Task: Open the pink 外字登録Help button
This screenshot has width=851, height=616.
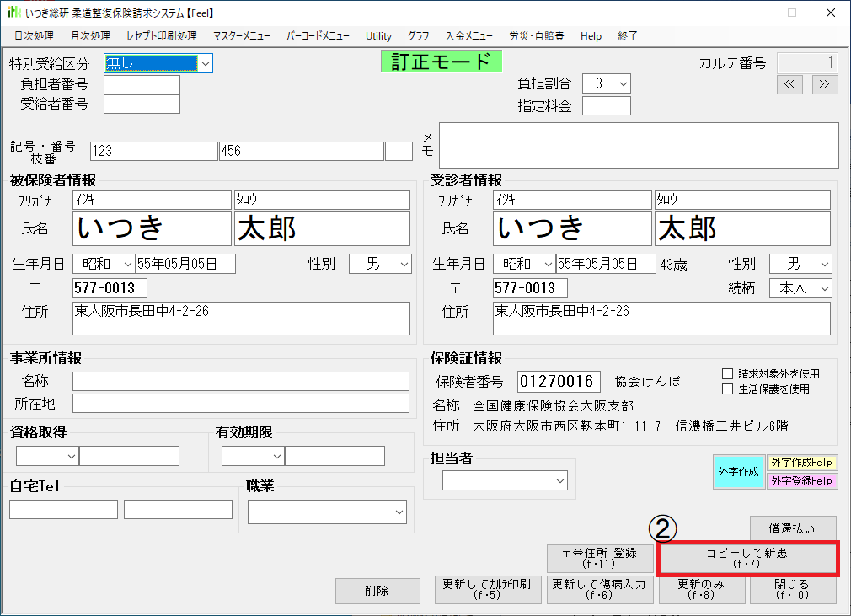Action: point(801,480)
